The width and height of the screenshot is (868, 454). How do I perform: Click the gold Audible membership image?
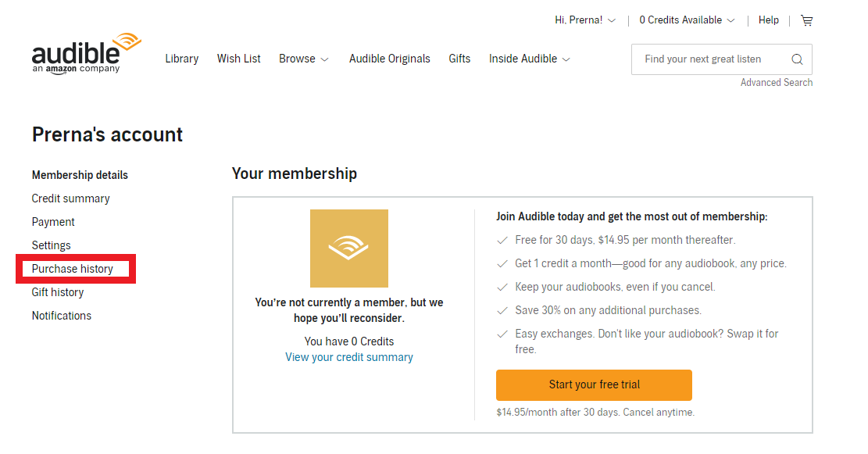pos(348,248)
